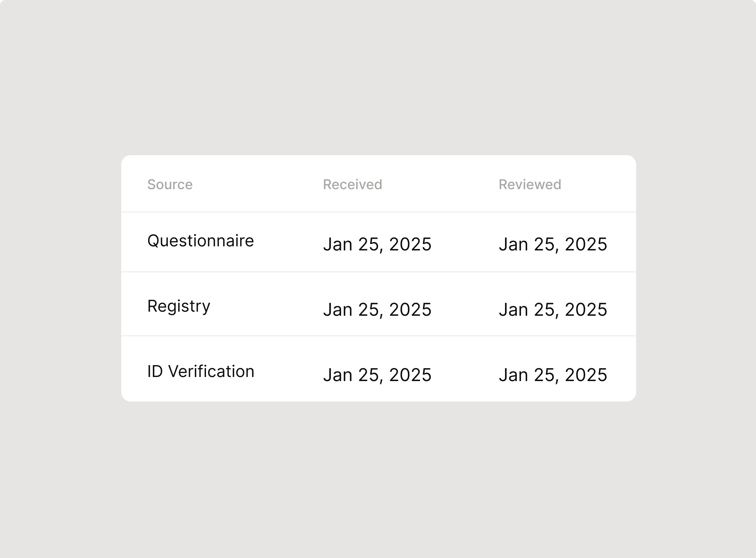Click the ID Verification received date
The image size is (756, 558).
point(377,375)
